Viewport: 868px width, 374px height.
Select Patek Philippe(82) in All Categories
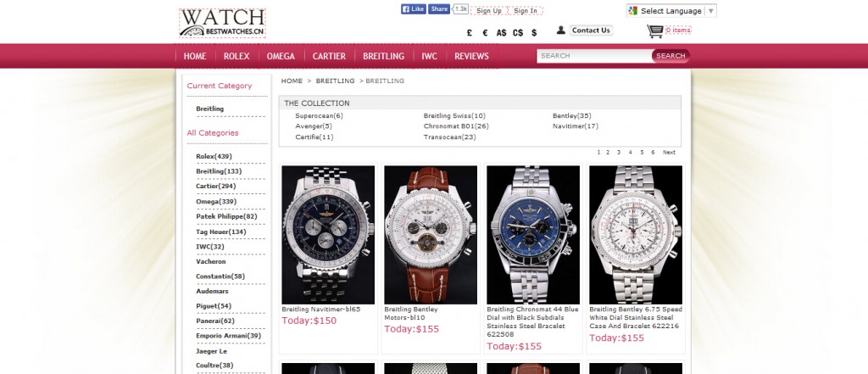[x=226, y=216]
